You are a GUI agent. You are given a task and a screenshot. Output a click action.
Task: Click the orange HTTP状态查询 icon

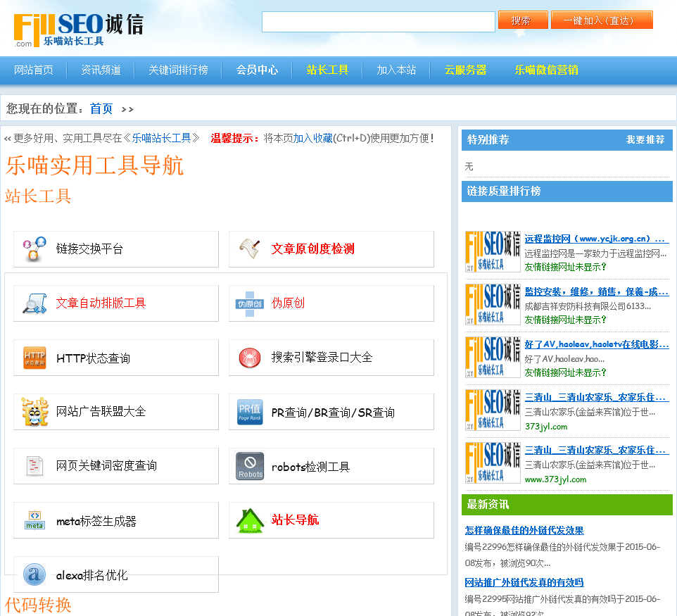[x=34, y=358]
